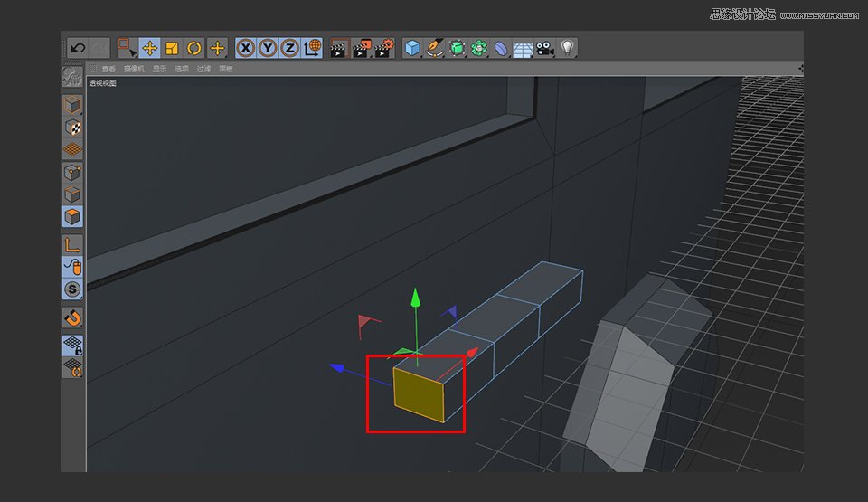Image resolution: width=868 pixels, height=502 pixels.
Task: Add a Cube primitive object
Action: click(x=412, y=48)
